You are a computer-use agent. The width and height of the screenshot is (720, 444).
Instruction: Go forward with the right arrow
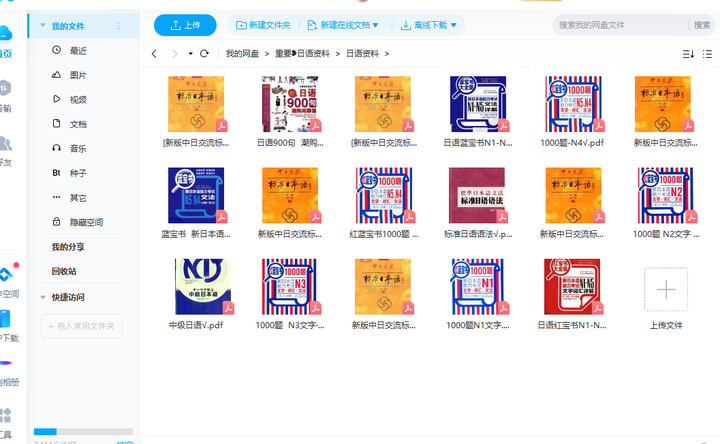tap(174, 54)
